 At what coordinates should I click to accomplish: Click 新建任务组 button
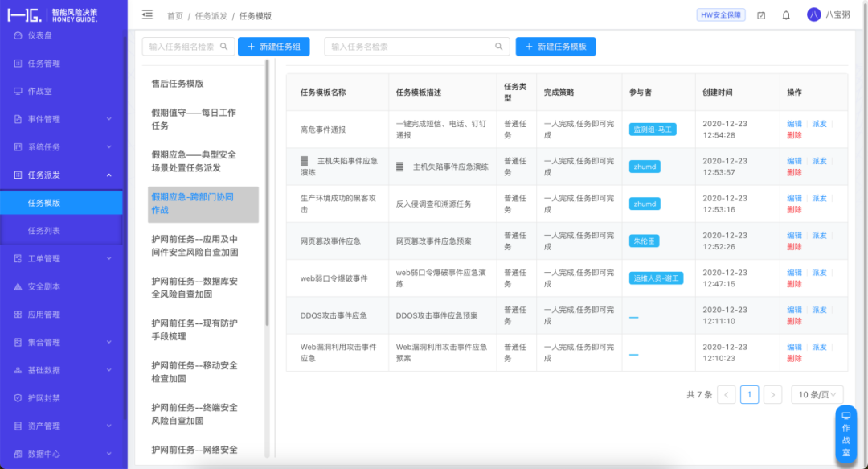pyautogui.click(x=273, y=47)
